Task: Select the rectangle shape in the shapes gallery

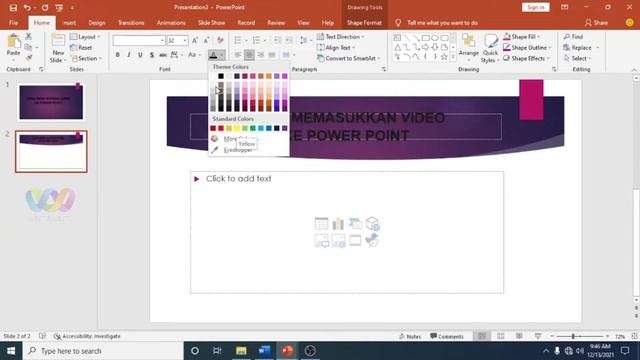Action: point(426,38)
